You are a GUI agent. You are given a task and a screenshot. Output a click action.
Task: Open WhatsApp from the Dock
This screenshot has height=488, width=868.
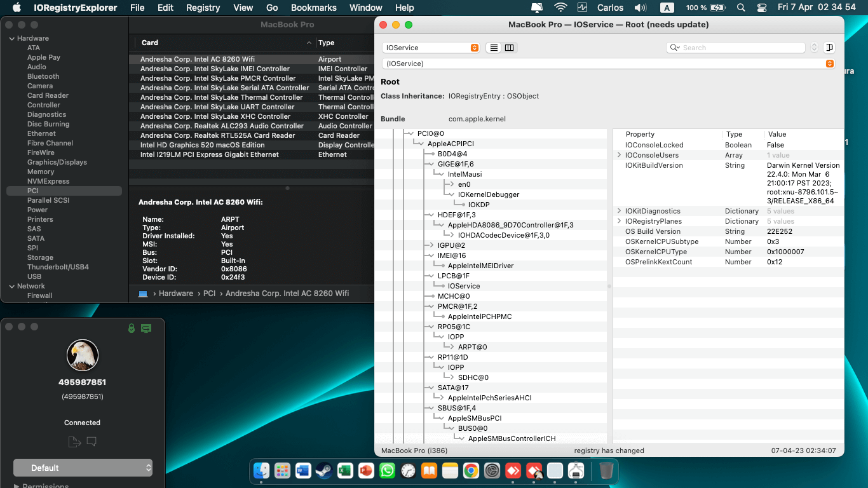point(388,471)
